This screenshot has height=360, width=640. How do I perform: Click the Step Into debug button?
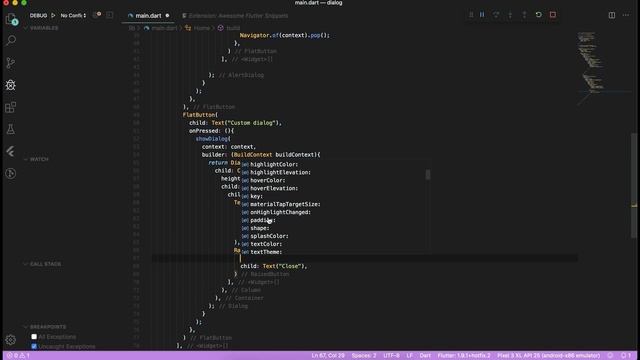[x=510, y=15]
